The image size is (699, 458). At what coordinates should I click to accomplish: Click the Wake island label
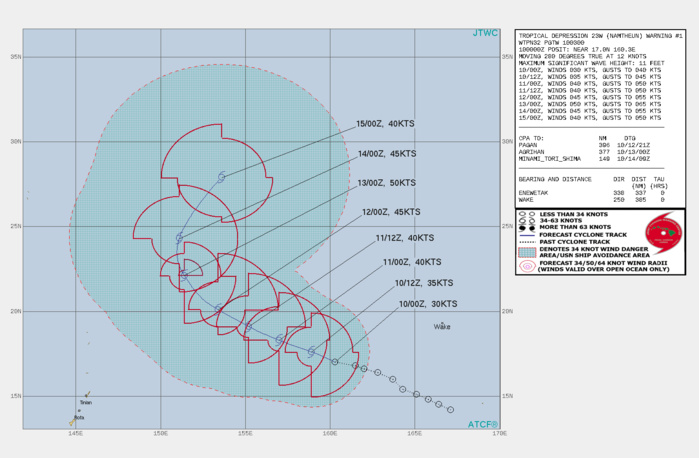tap(442, 327)
